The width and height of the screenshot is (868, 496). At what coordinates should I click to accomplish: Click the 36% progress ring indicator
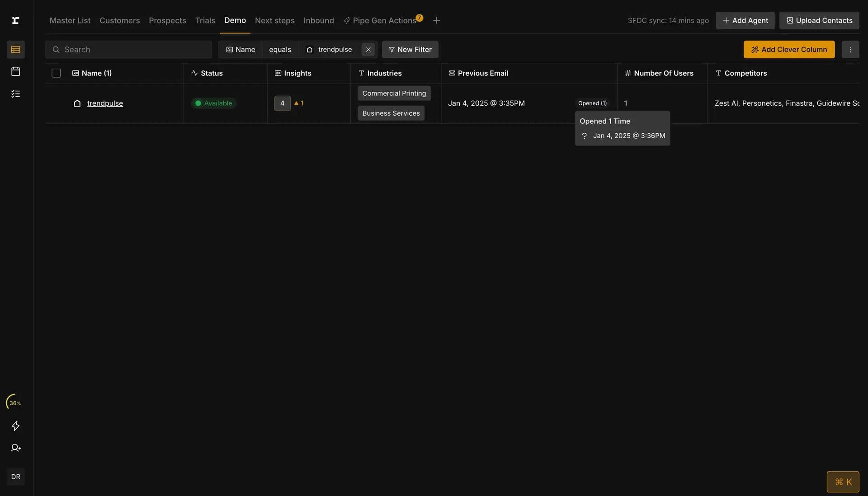[15, 402]
